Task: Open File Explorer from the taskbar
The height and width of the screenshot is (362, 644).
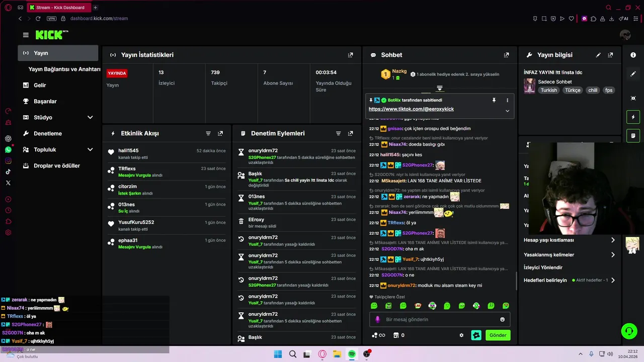Action: point(337,354)
